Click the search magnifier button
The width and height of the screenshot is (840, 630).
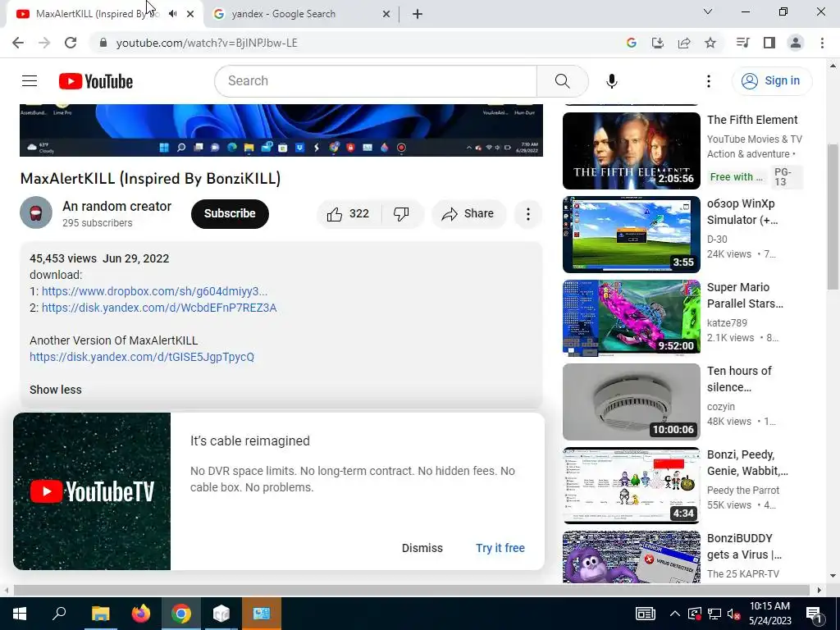click(562, 81)
